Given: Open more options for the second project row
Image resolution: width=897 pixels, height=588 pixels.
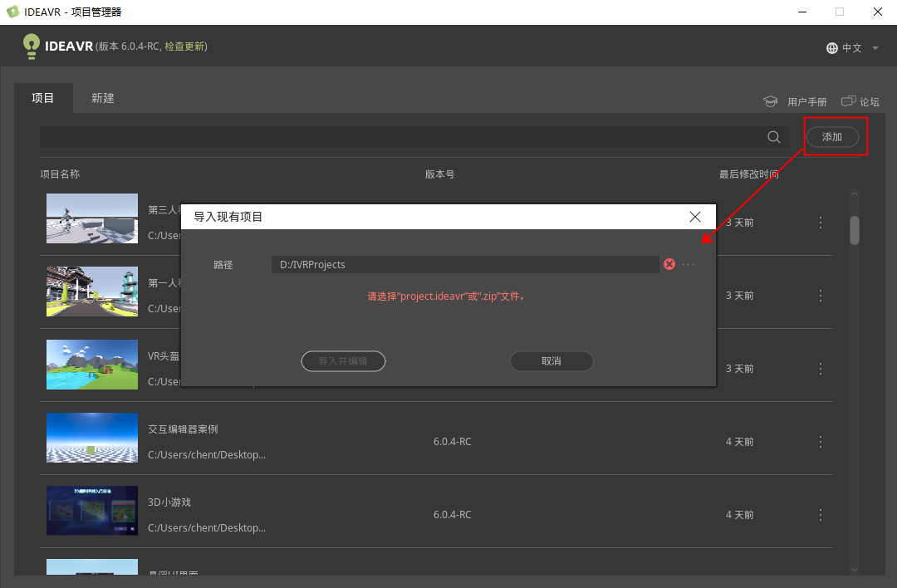Looking at the screenshot, I should (821, 296).
